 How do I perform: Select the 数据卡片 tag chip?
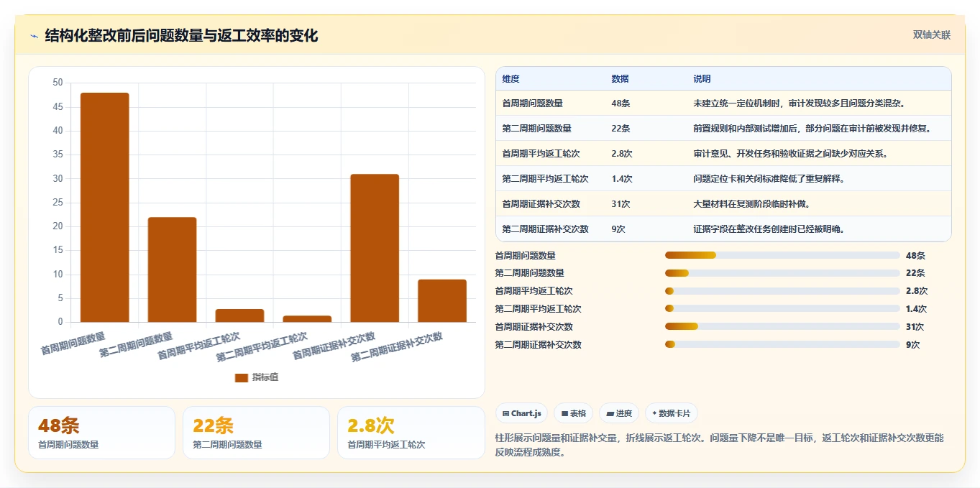671,413
